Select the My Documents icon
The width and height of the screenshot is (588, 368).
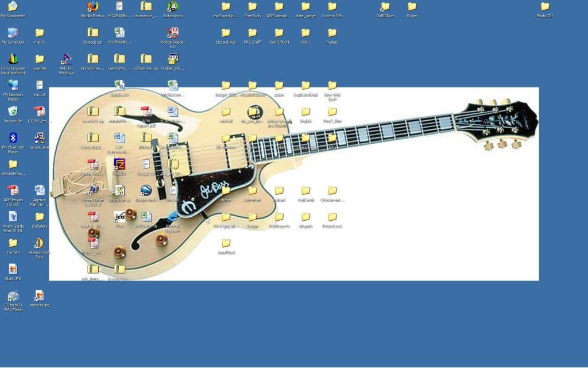point(13,7)
